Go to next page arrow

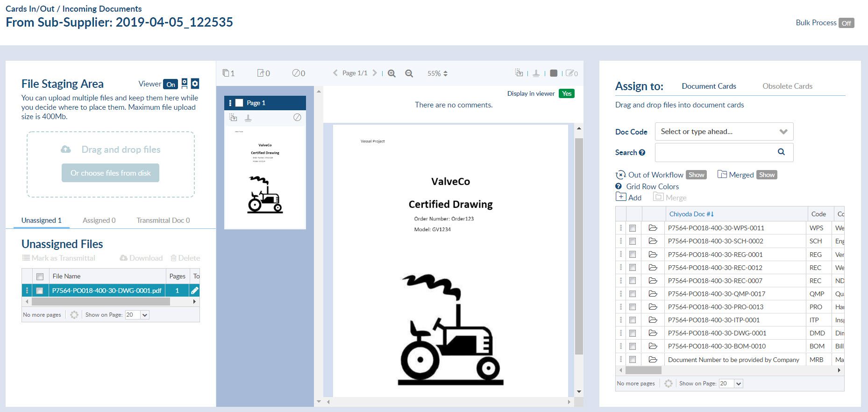(x=375, y=73)
